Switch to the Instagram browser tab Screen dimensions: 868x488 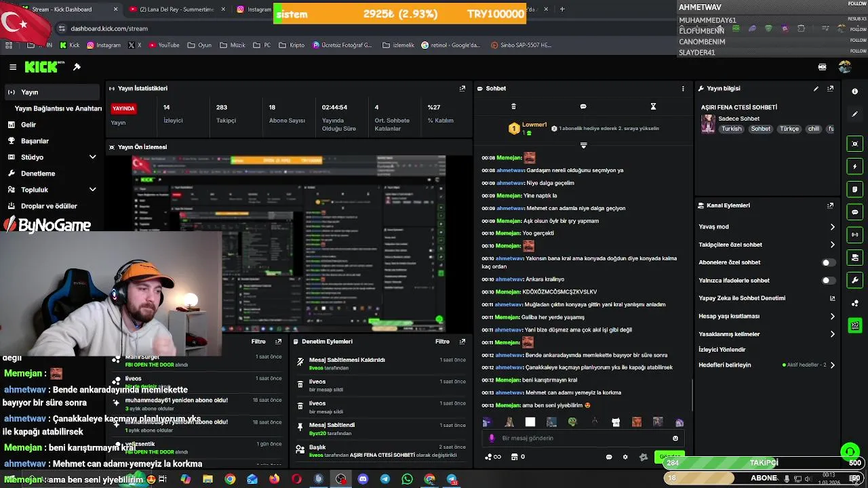(254, 9)
